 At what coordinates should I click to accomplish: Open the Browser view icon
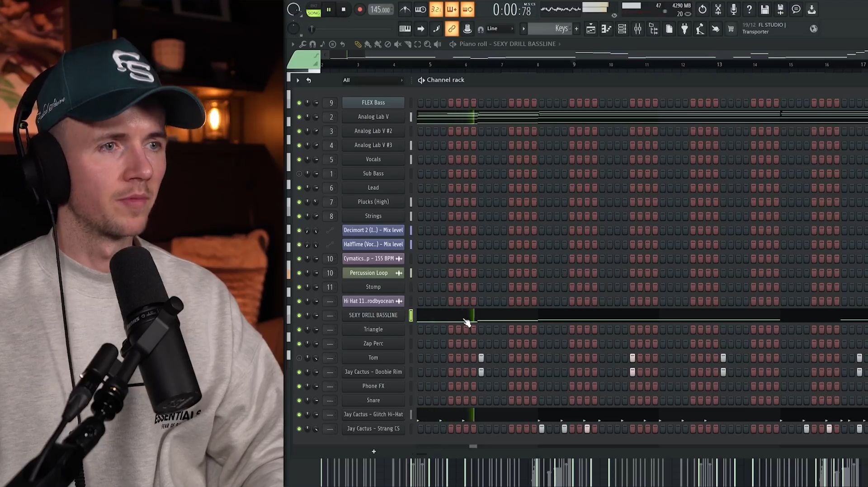653,29
